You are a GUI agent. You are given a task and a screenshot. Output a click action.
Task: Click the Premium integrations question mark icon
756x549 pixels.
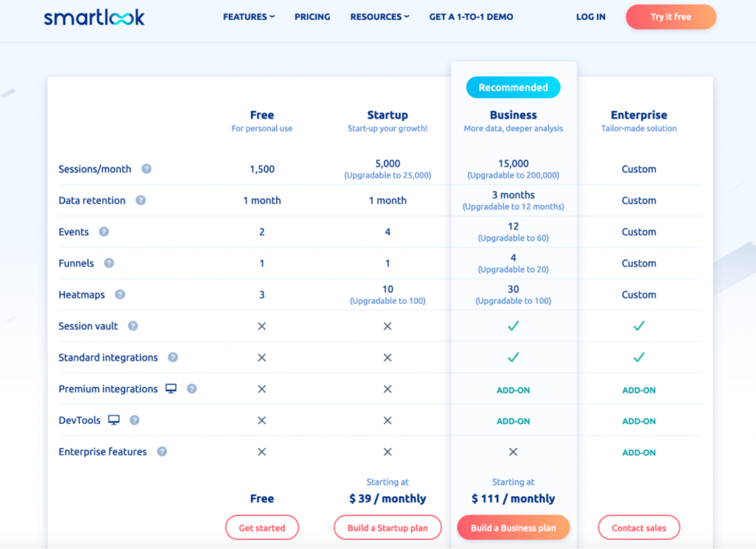click(192, 388)
